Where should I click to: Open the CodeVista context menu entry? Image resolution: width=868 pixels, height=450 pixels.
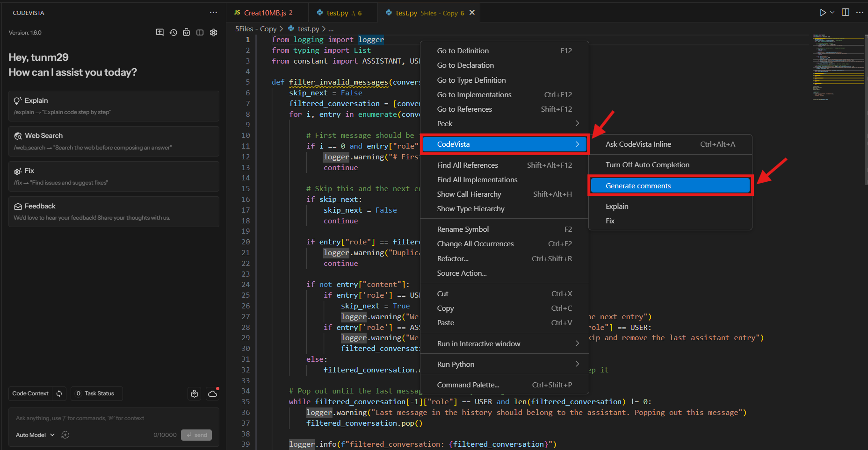point(505,144)
